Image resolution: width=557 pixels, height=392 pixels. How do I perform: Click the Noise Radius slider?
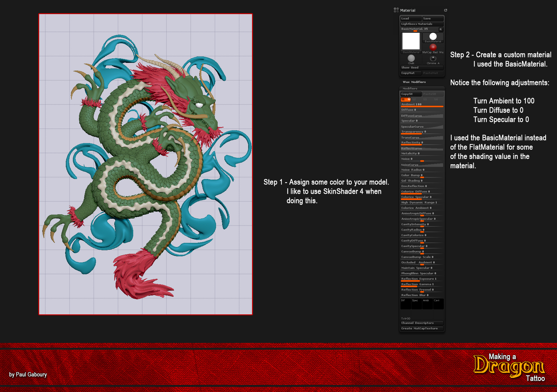pyautogui.click(x=422, y=170)
